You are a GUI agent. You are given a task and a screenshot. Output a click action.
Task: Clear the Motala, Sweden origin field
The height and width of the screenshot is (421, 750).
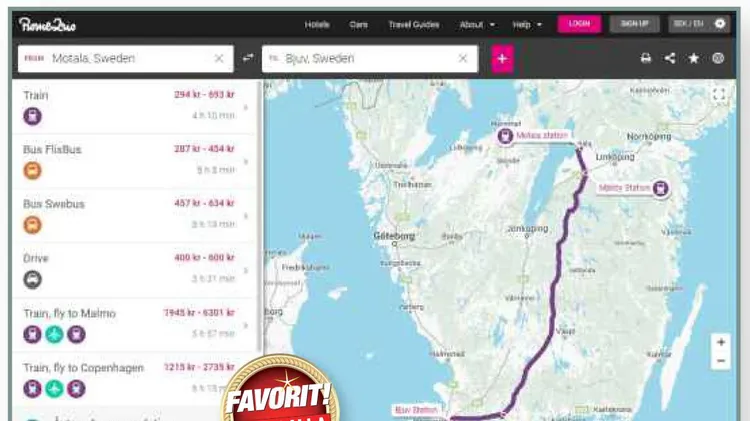pos(219,58)
